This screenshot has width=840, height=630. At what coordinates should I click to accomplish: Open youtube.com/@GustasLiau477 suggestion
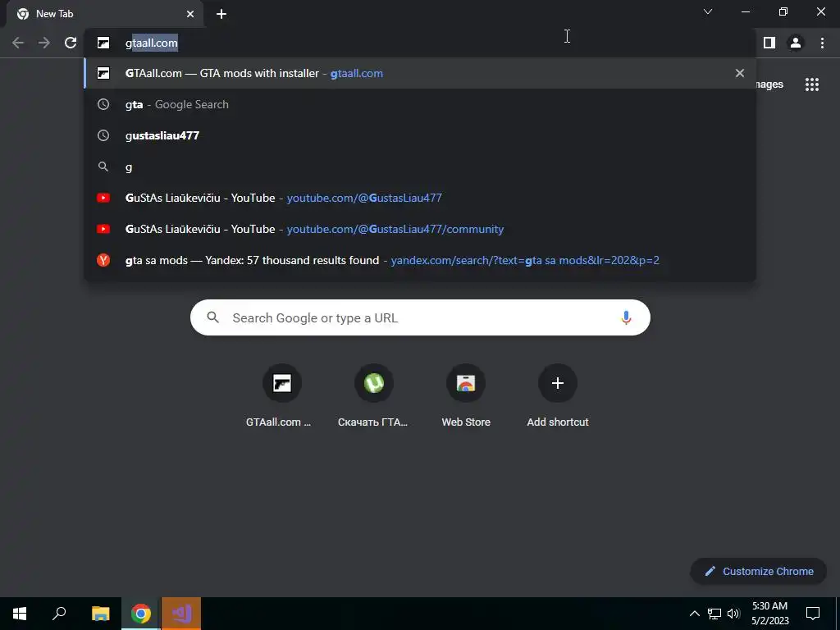[x=419, y=198]
